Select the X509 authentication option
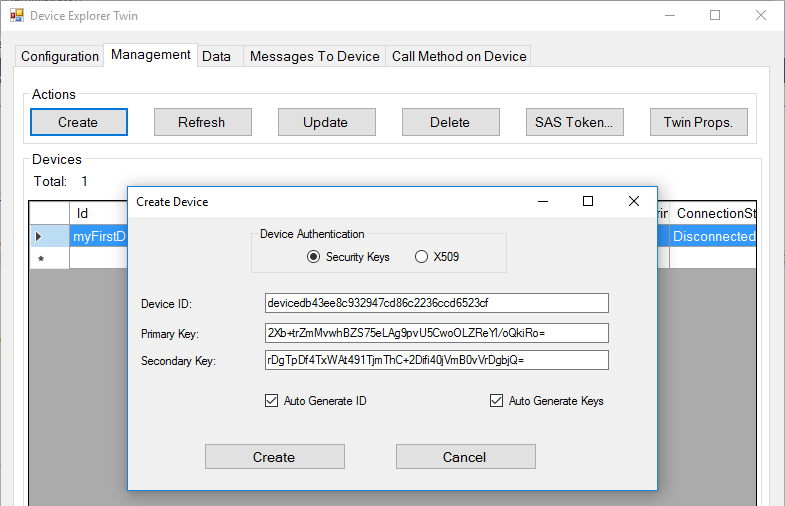The image size is (785, 506). (421, 257)
